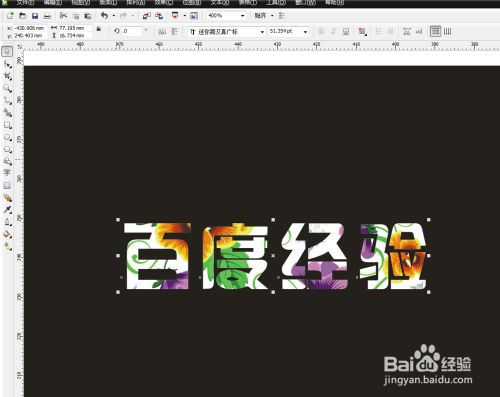Select the Table tool
The image size is (500, 397).
click(7, 185)
